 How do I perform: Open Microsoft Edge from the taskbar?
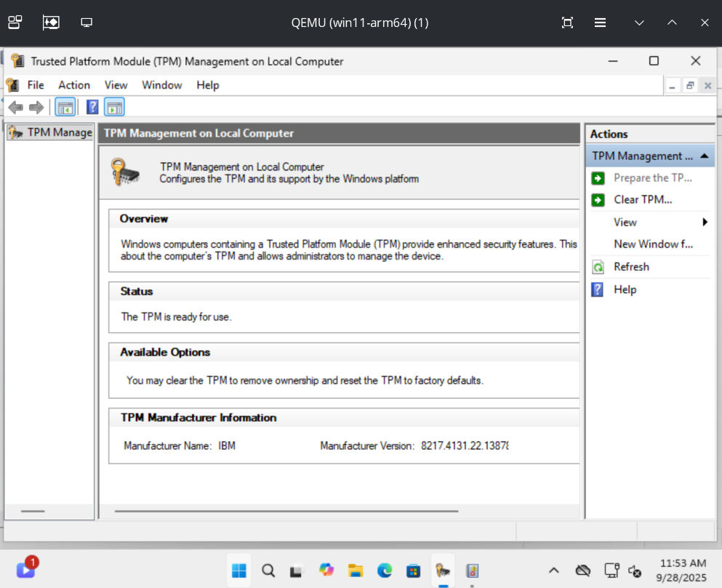(385, 571)
